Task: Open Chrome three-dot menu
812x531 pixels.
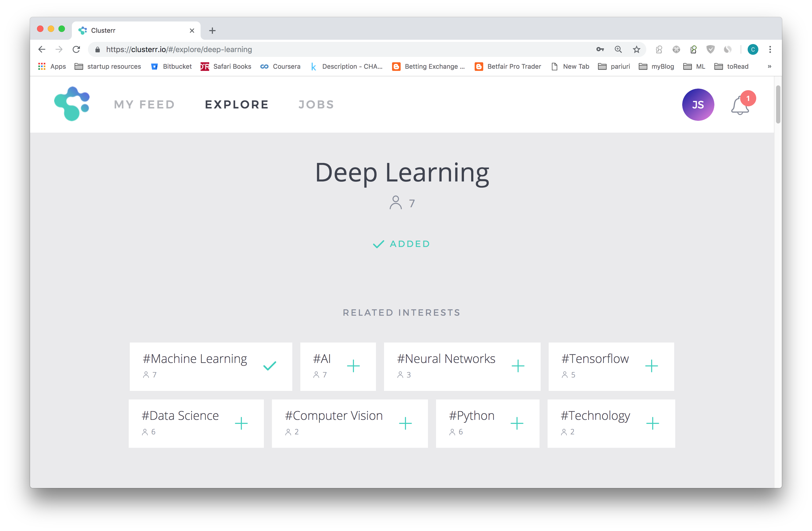Action: pyautogui.click(x=770, y=49)
